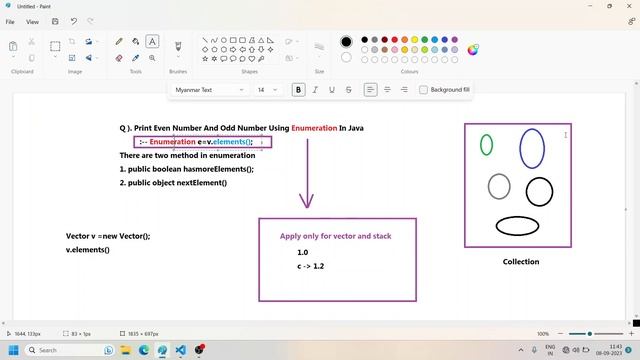Click the Copy icon
The width and height of the screenshot is (640, 360).
31,58
